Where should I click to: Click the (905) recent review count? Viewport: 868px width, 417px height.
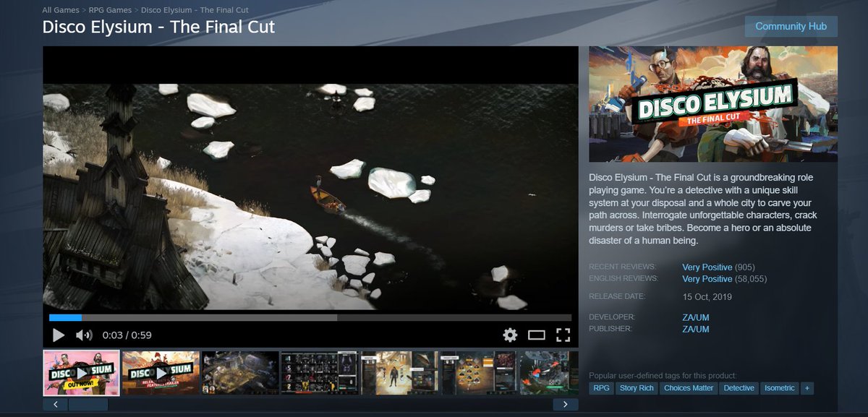[x=745, y=267]
